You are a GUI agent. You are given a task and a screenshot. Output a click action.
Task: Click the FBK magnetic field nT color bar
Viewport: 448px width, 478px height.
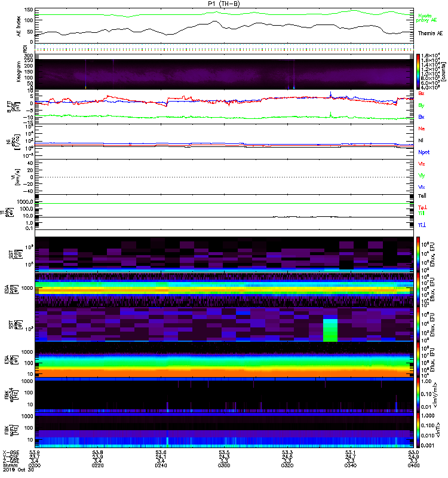point(418,430)
